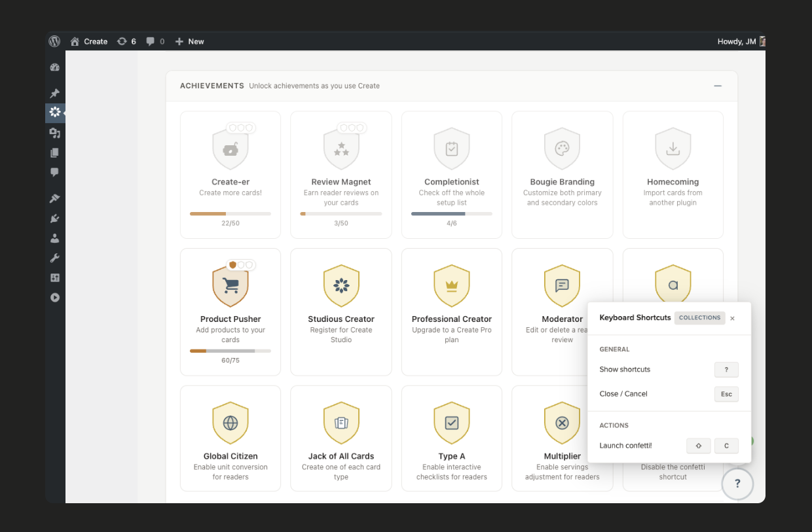This screenshot has width=812, height=532.
Task: Select the Review Magnet achievement card
Action: pos(341,174)
